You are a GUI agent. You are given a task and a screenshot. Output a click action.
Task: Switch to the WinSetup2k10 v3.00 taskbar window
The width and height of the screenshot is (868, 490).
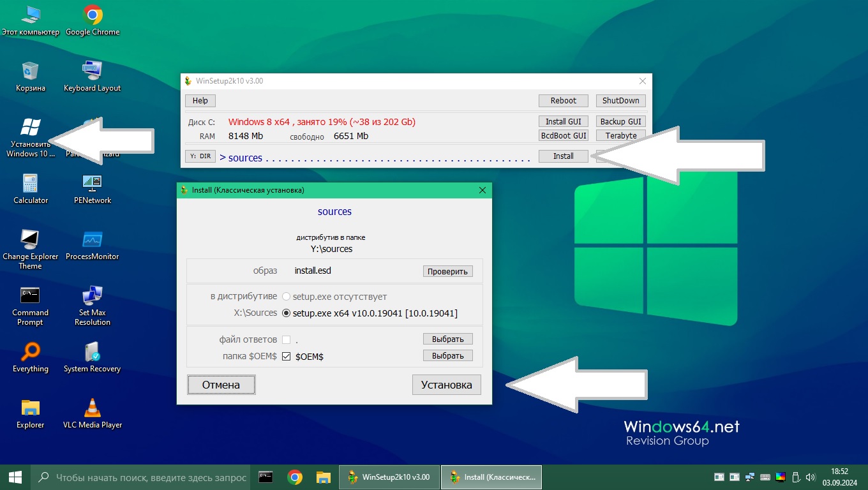tap(389, 477)
